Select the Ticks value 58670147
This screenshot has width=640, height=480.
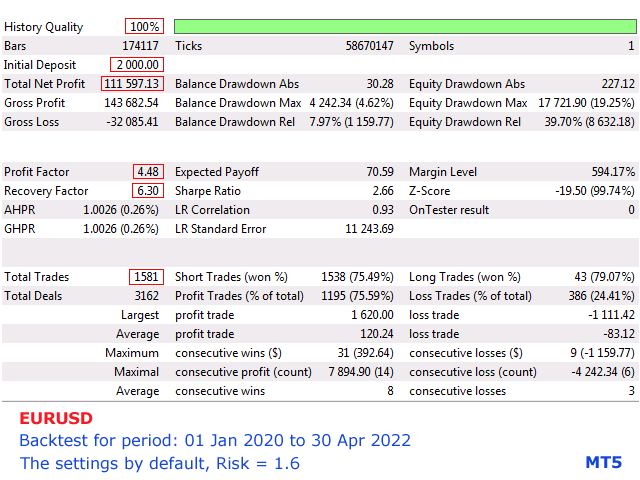point(369,46)
